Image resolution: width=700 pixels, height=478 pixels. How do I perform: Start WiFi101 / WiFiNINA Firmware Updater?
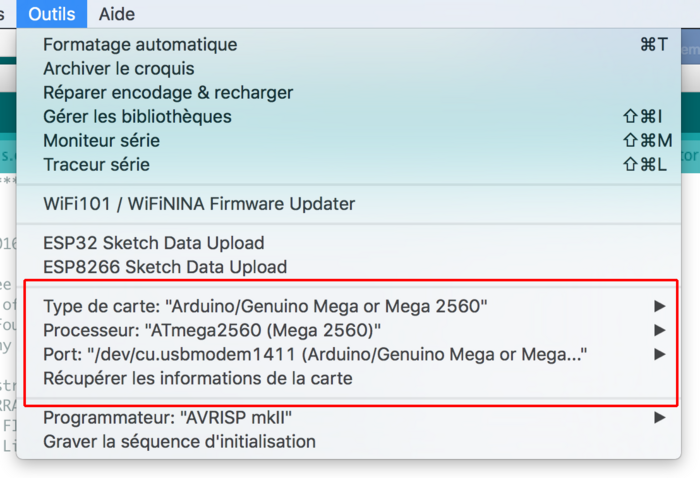[x=349, y=204]
